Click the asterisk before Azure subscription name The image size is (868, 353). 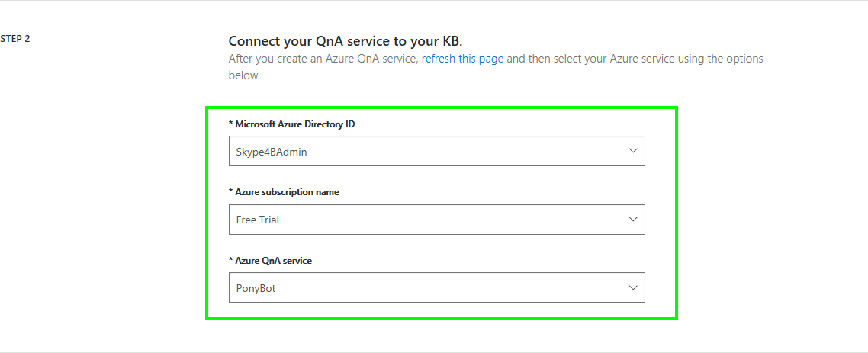(x=230, y=191)
